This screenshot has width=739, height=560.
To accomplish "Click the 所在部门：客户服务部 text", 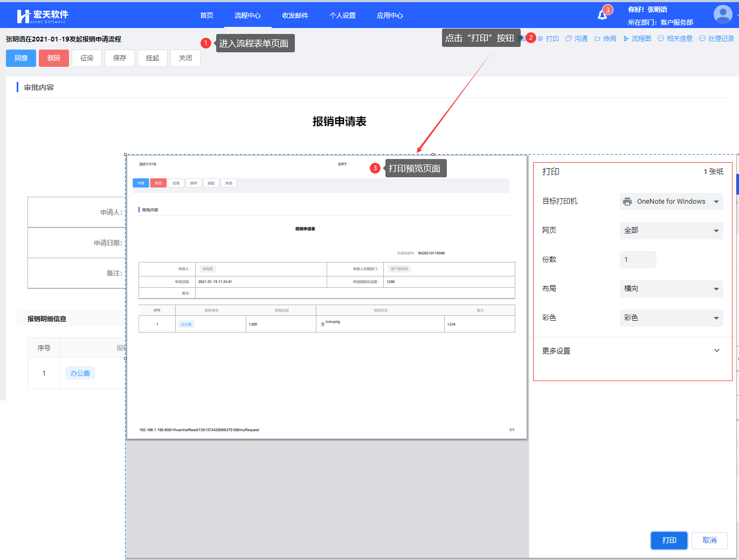I will coord(660,23).
